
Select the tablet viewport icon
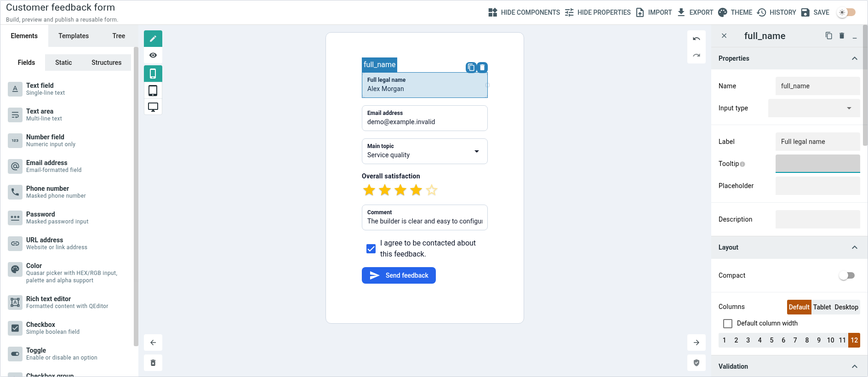(x=153, y=91)
